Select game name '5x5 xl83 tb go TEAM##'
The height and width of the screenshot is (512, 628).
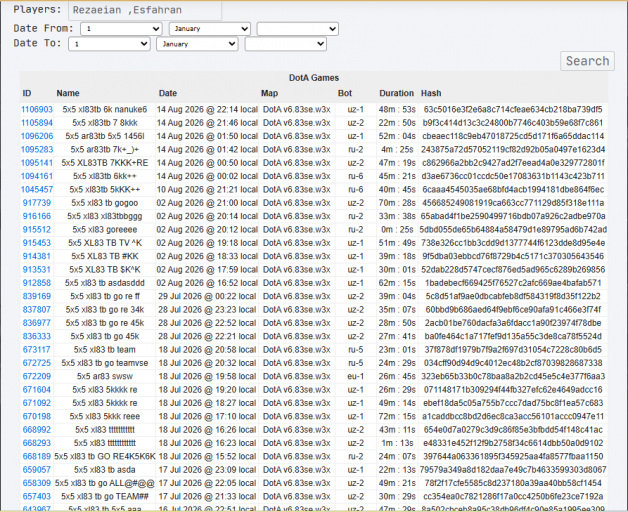pyautogui.click(x=105, y=496)
